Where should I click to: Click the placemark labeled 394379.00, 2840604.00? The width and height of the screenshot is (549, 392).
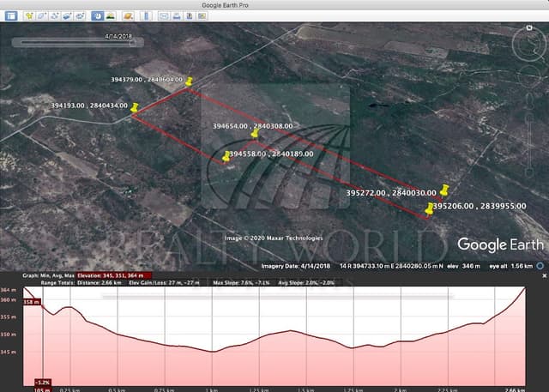190,82
